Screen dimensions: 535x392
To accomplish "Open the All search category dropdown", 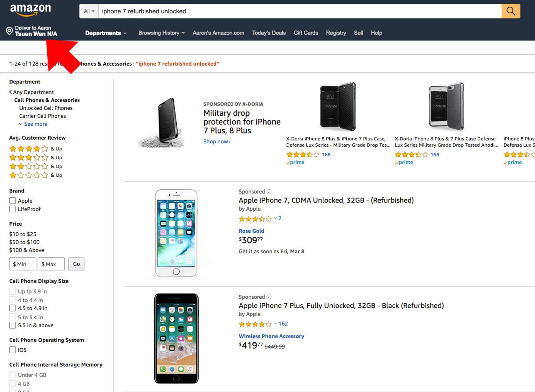I will pos(89,11).
